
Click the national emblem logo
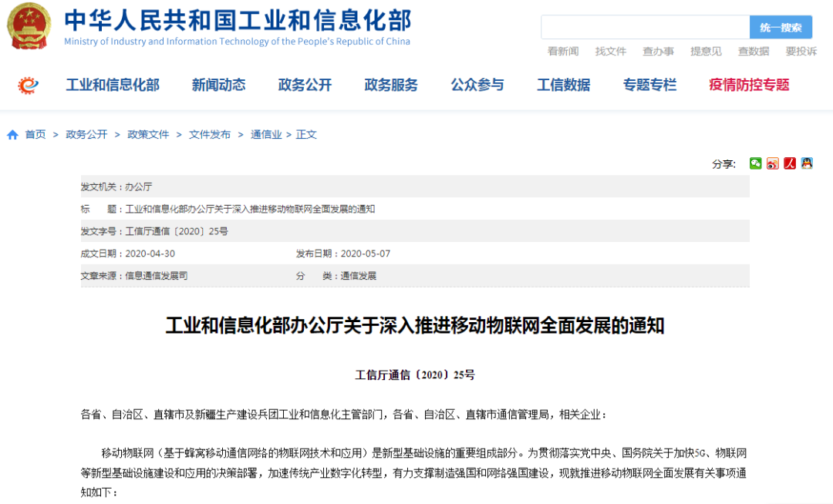(x=29, y=26)
